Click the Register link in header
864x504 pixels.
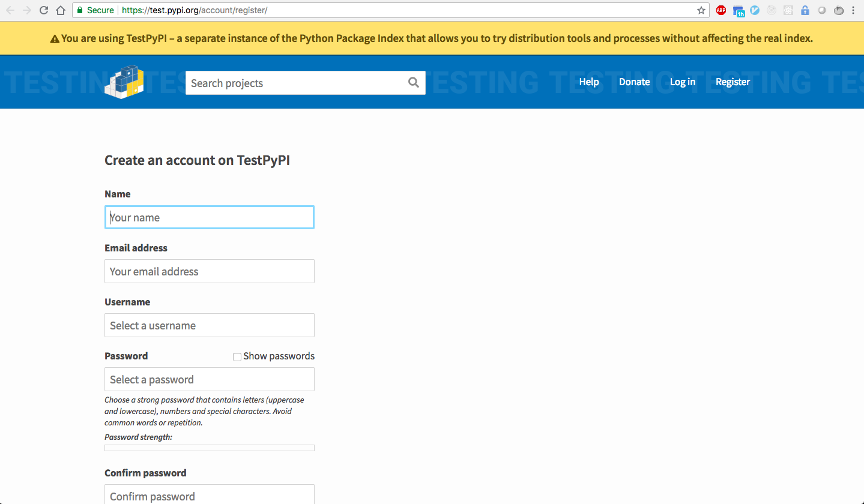733,82
